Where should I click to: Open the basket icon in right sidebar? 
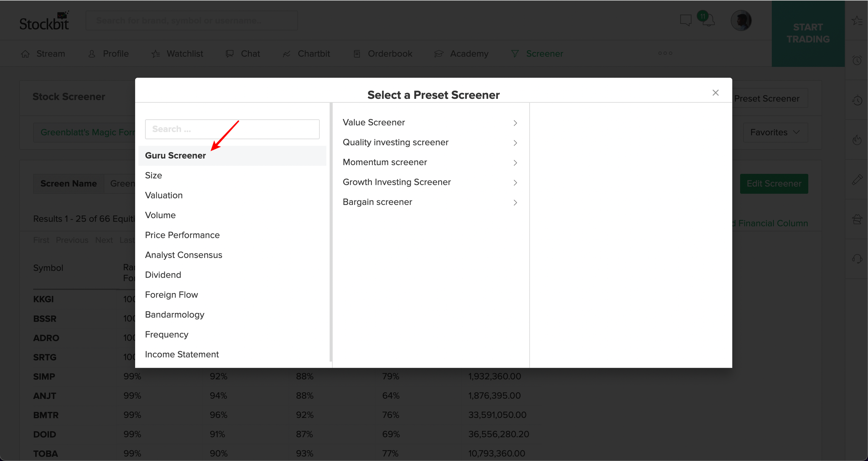point(857,219)
